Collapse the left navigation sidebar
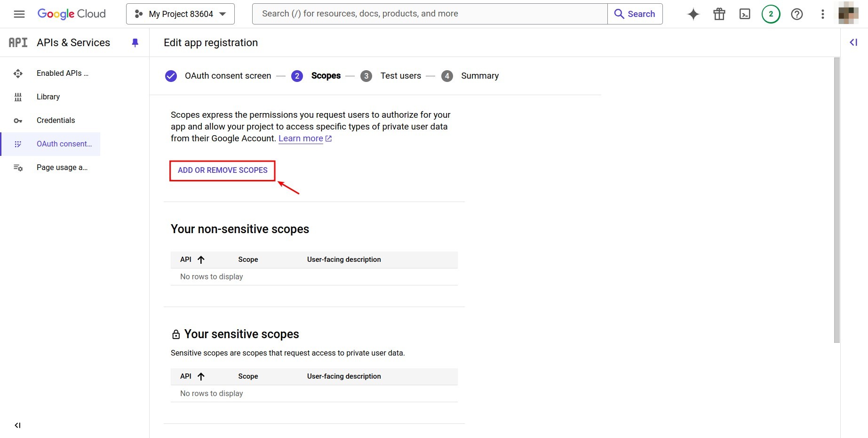 pyautogui.click(x=17, y=425)
